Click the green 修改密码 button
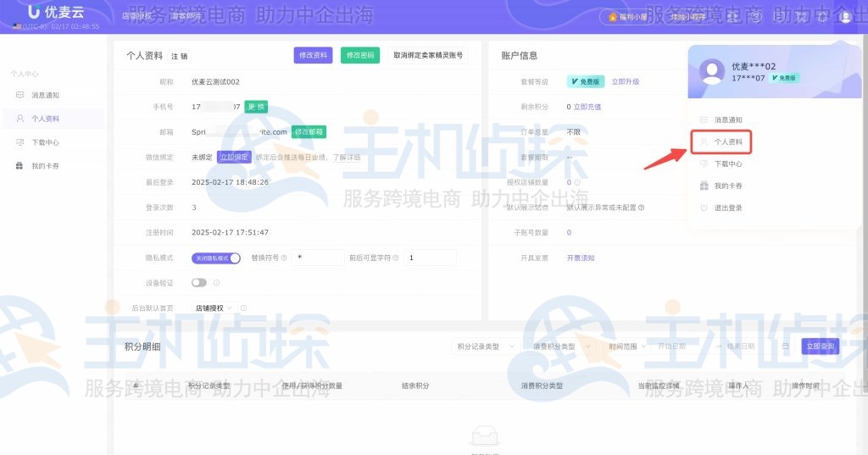The width and height of the screenshot is (868, 455). point(359,55)
